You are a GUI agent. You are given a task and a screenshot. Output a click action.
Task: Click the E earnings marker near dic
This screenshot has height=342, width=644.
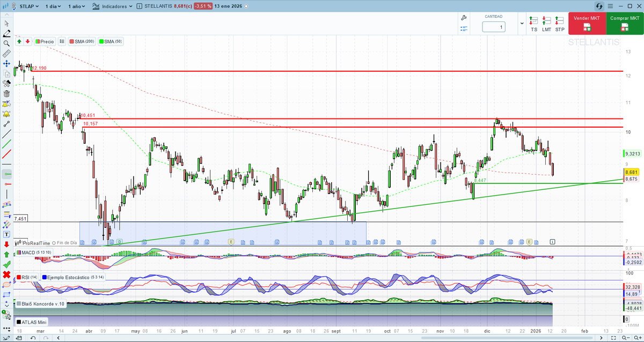(529, 242)
